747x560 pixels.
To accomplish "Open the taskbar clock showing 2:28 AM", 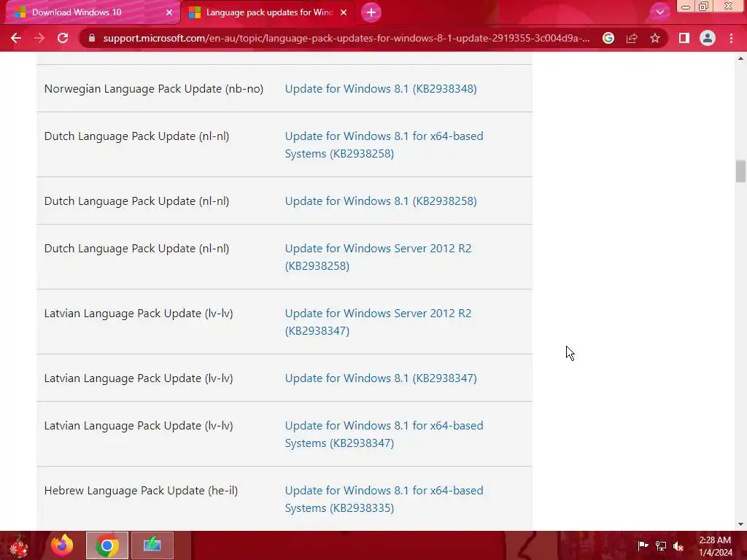I will point(715,545).
